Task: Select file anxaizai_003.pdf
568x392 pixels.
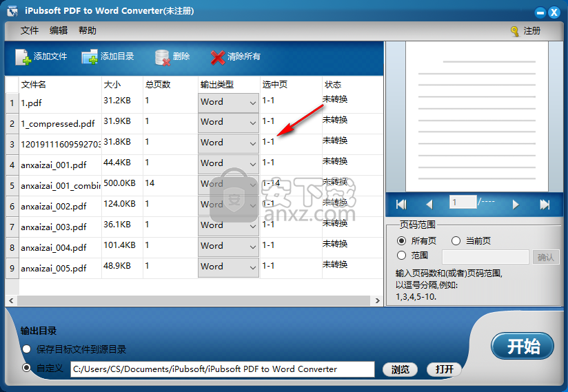Action: (54, 227)
